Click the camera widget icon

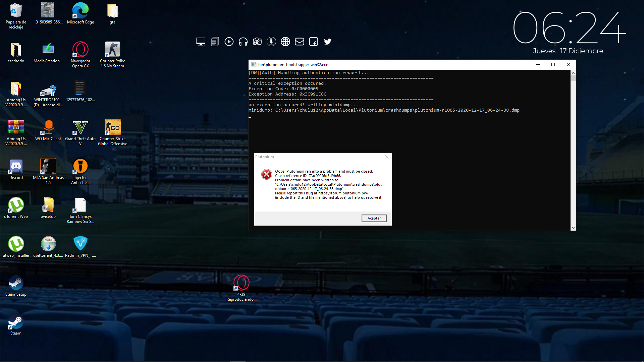tap(257, 42)
